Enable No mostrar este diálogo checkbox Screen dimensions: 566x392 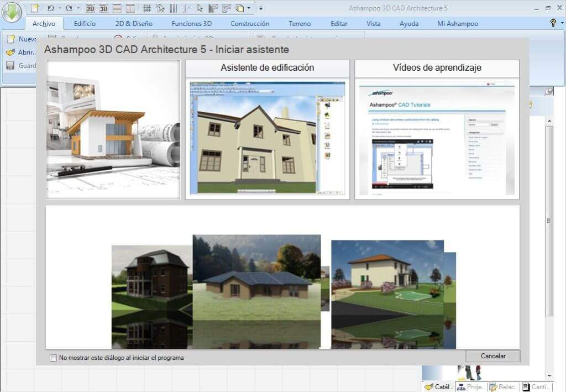click(53, 358)
